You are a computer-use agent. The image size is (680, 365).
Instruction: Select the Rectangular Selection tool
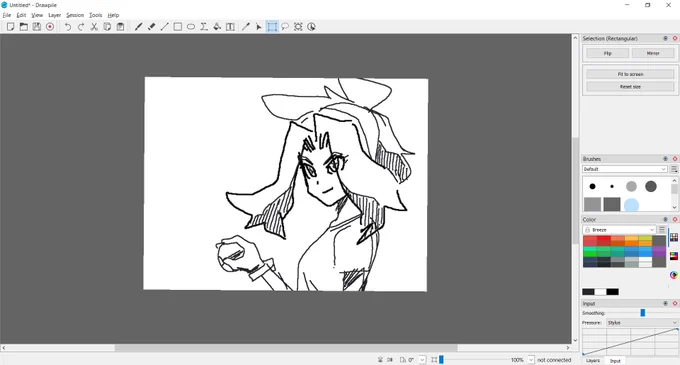tap(272, 27)
